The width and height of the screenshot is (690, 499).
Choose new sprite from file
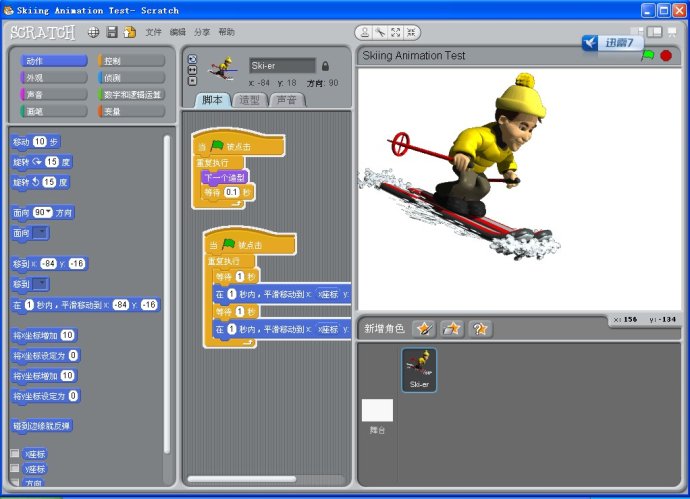point(452,328)
